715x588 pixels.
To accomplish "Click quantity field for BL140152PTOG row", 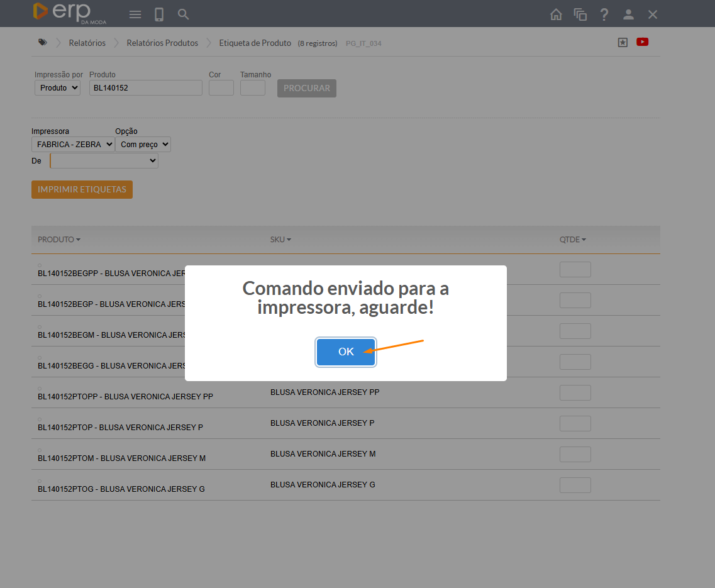I will [575, 485].
